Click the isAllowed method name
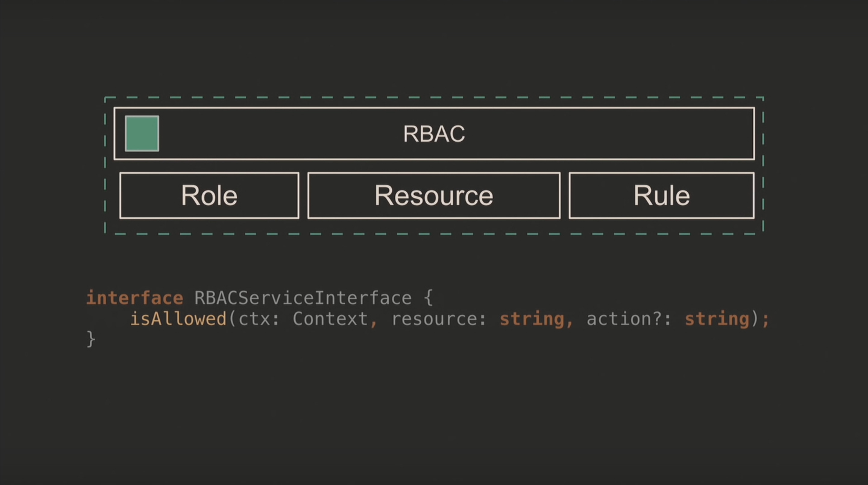This screenshot has width=868, height=485. (178, 319)
